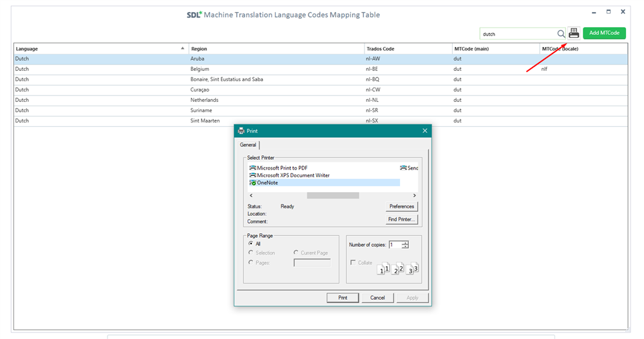Click the printer icon next to search

tap(574, 34)
